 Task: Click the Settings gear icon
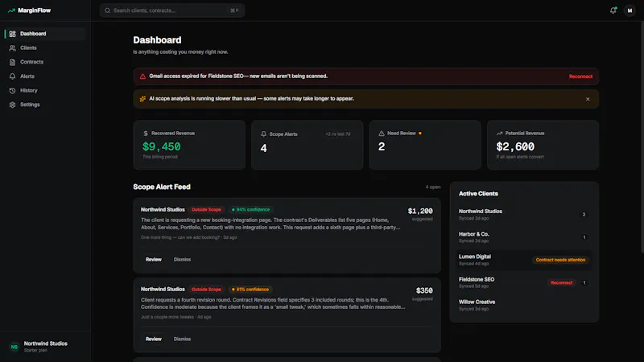(12, 105)
